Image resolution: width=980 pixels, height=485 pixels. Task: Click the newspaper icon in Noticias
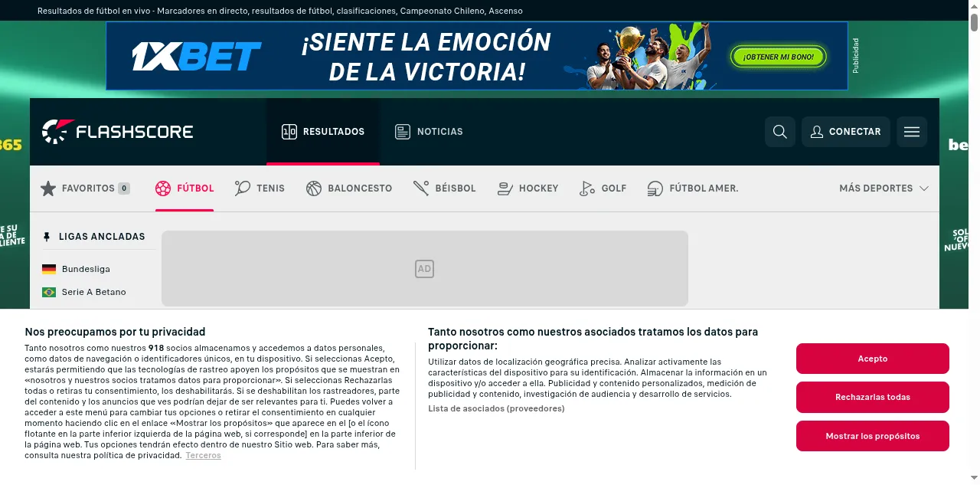click(x=403, y=132)
